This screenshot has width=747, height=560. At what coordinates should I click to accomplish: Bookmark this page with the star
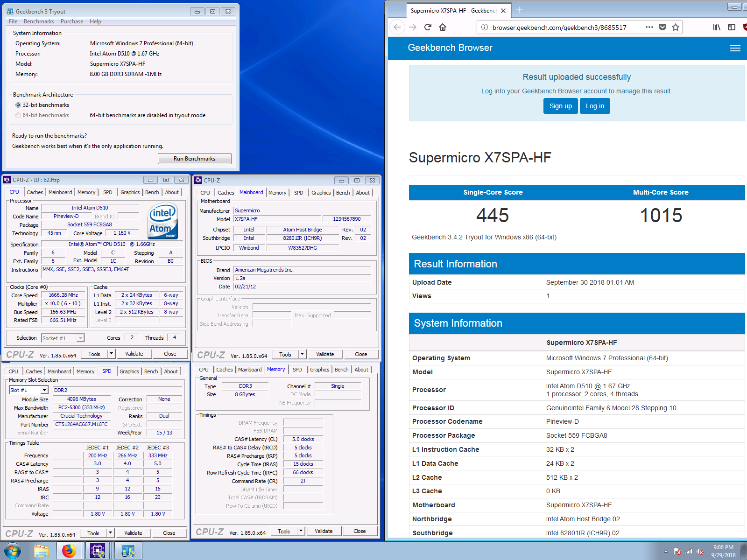tap(676, 27)
